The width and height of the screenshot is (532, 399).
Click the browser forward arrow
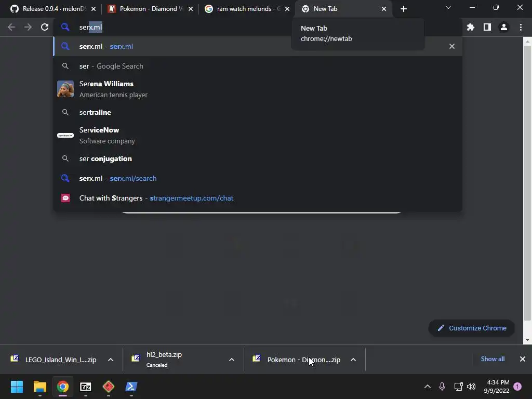[28, 27]
